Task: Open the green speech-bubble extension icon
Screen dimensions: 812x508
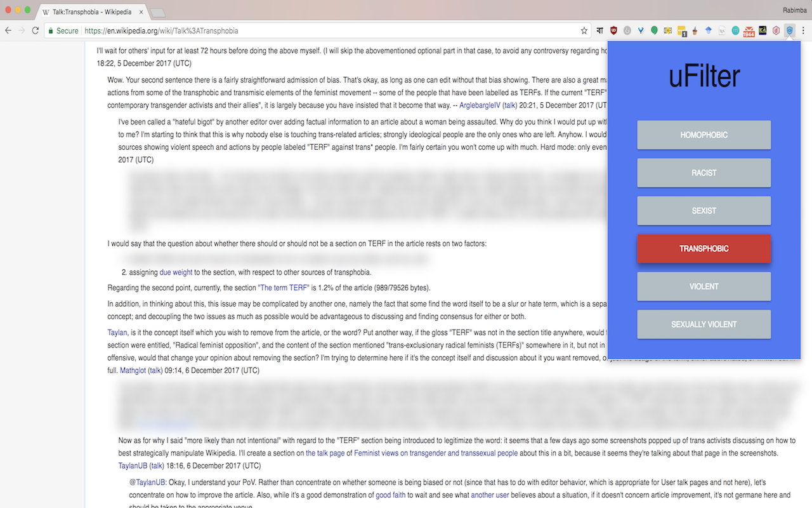Action: [654, 30]
